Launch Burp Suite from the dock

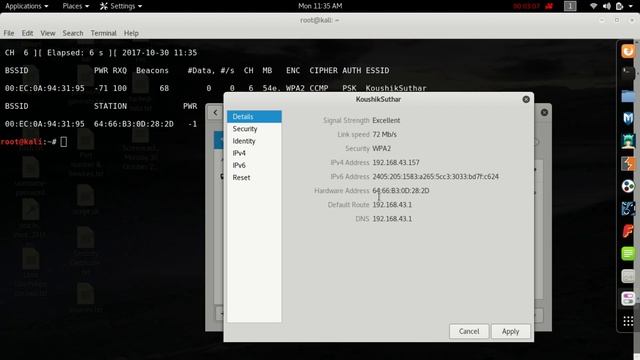[628, 164]
